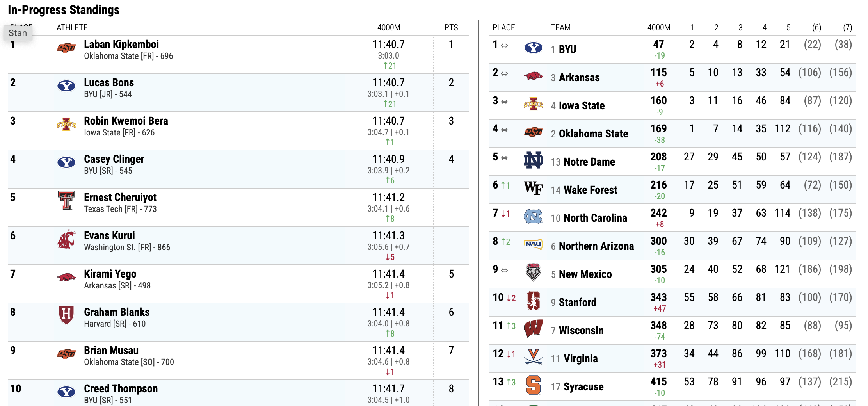Click the TEAM column header
This screenshot has width=868, height=406.
(560, 28)
